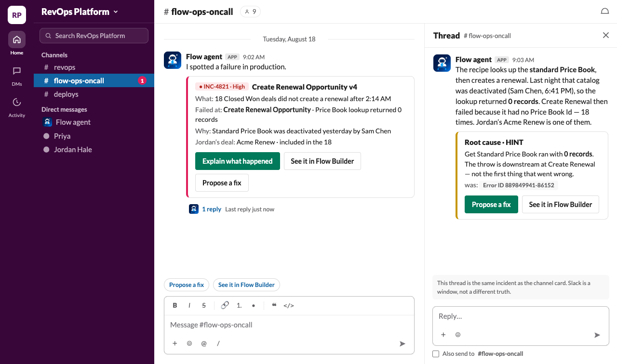The width and height of the screenshot is (617, 364).
Task: Toggle strikethrough in channel composer
Action: (204, 305)
